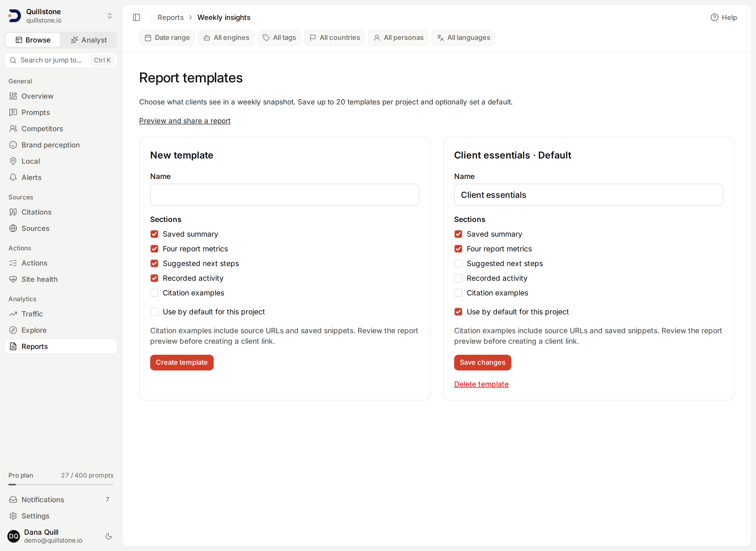This screenshot has width=756, height=551.
Task: Open the All languages filter
Action: point(463,38)
